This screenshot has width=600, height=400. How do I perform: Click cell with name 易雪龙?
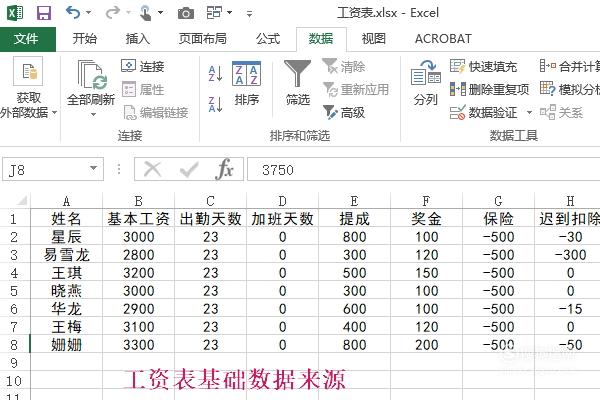(67, 255)
